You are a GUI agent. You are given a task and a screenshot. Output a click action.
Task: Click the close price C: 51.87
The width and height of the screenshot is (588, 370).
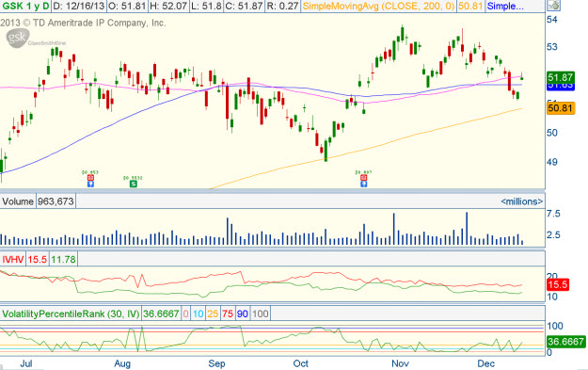pyautogui.click(x=246, y=6)
